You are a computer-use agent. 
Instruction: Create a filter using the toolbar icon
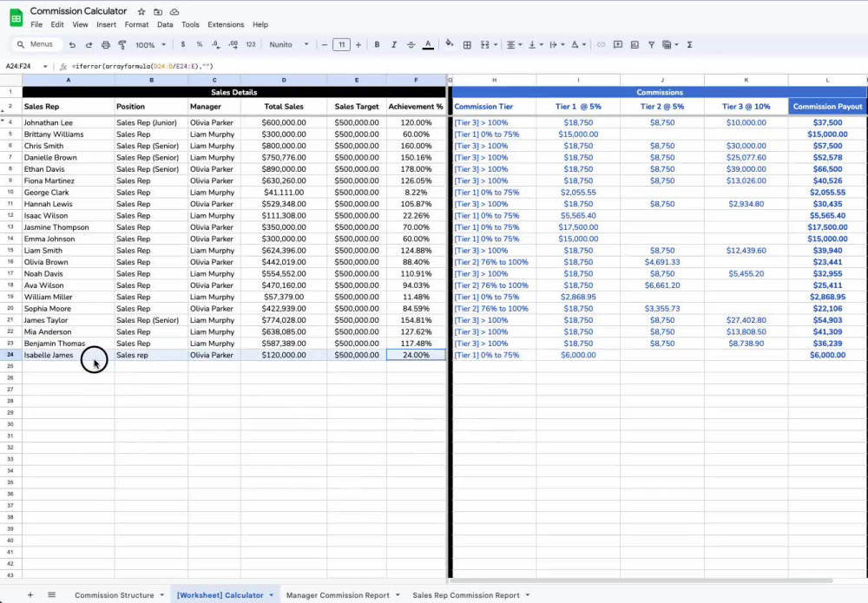pos(652,44)
